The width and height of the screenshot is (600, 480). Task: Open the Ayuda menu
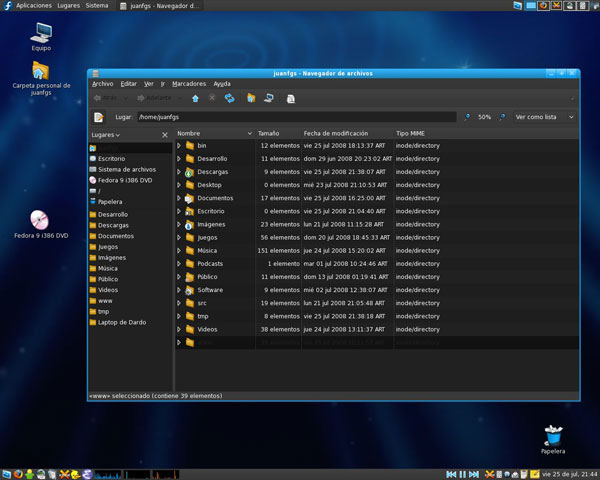pyautogui.click(x=222, y=83)
